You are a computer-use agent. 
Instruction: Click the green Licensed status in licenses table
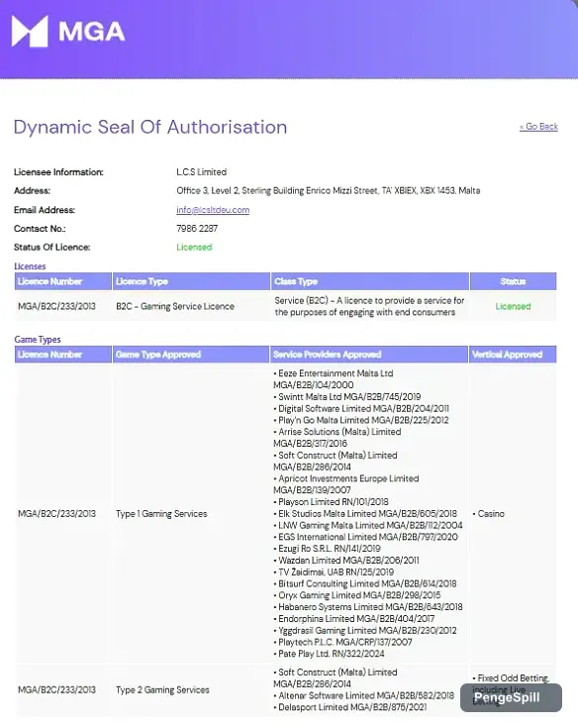click(513, 306)
